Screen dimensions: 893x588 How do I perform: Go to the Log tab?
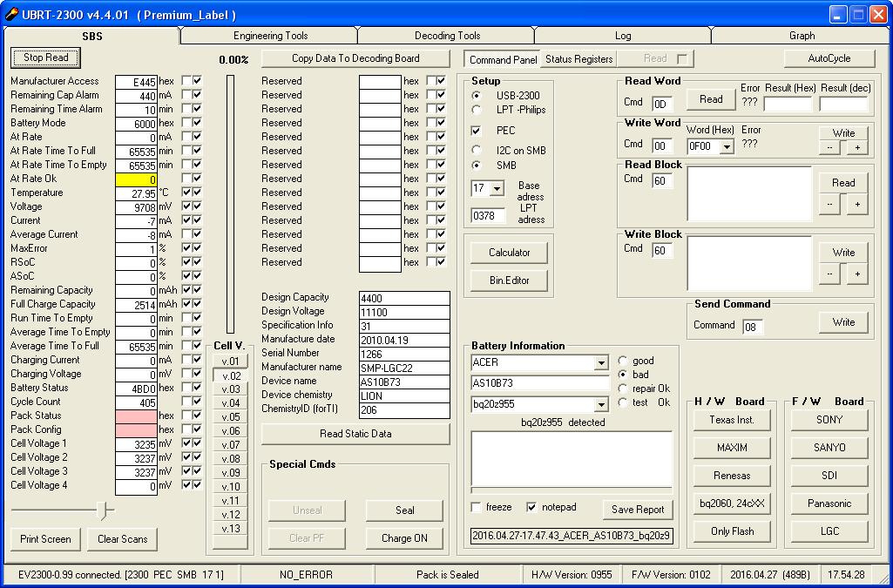coord(622,36)
